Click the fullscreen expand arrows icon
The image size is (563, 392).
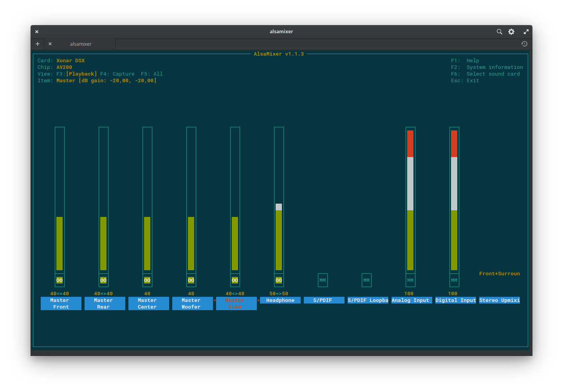[526, 32]
